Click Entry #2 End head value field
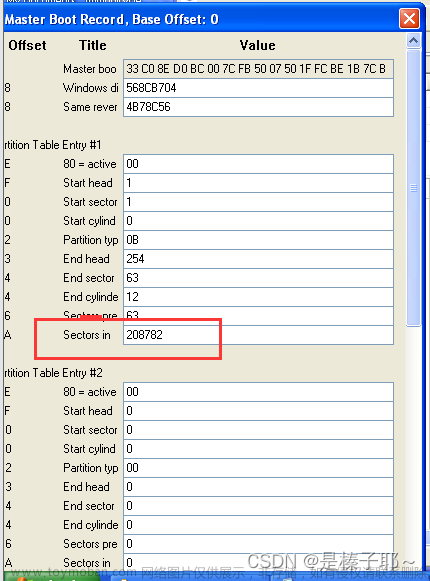 [258, 487]
